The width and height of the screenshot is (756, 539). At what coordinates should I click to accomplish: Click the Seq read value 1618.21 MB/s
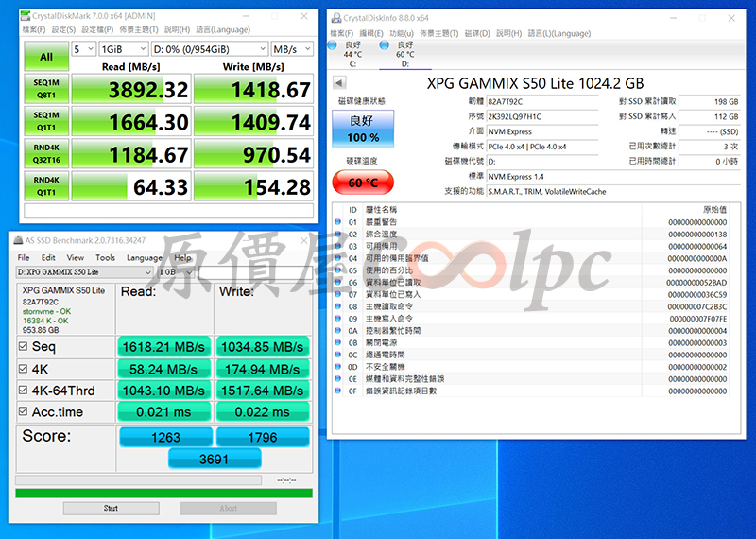click(x=163, y=346)
